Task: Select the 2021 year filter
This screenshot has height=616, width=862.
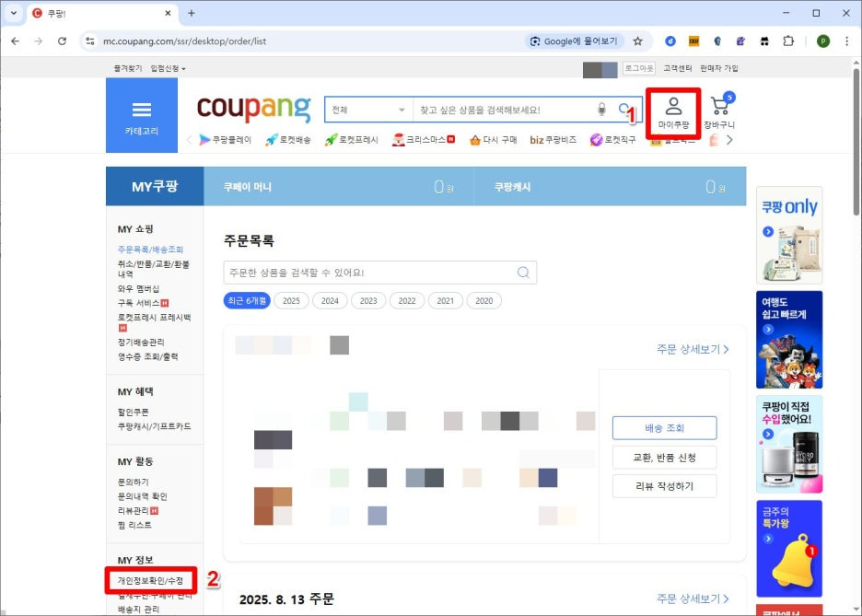Action: pos(446,300)
